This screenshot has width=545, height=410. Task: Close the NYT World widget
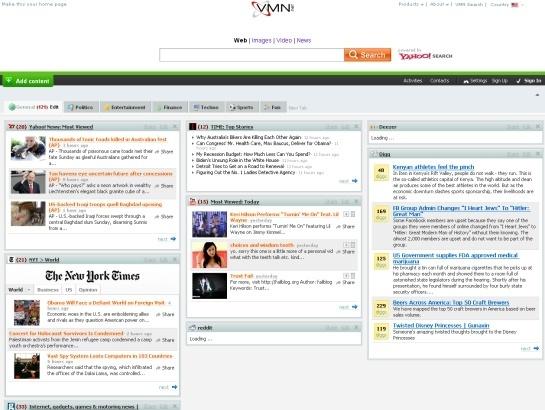[x=175, y=260]
